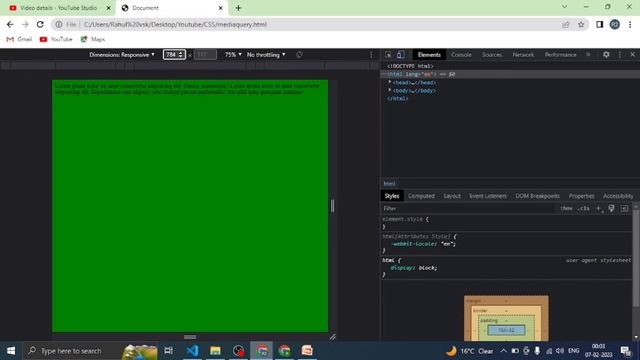This screenshot has width=640, height=360.
Task: Toggle the .cls class editor button
Action: click(584, 209)
